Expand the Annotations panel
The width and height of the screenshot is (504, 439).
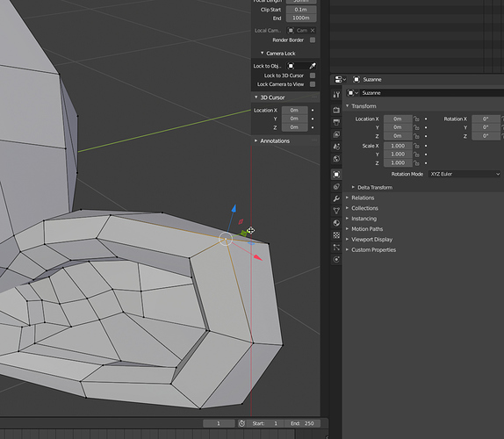272,141
